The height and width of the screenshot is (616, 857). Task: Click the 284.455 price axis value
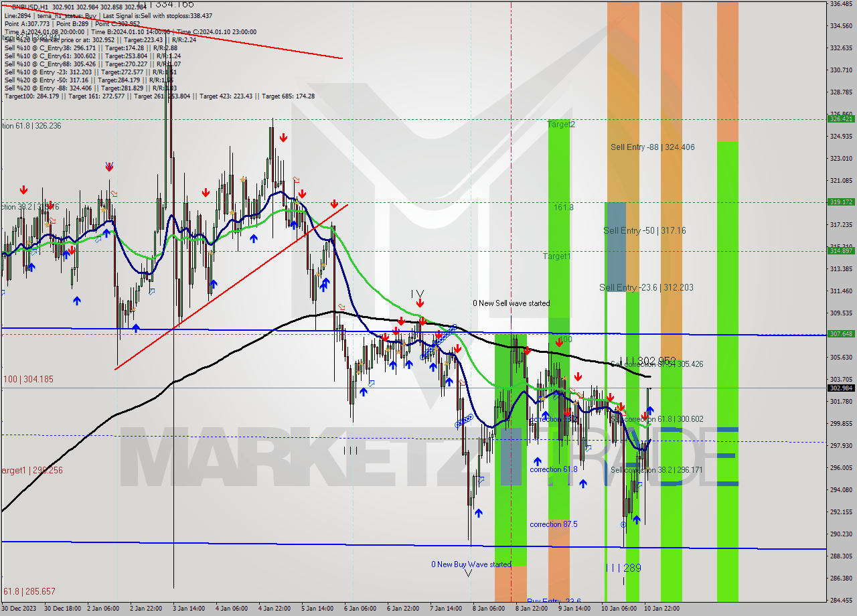click(840, 600)
